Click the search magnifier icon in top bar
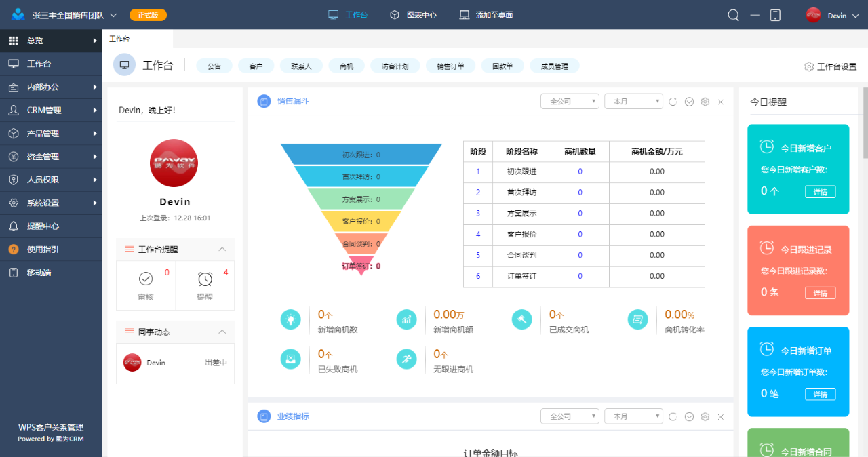Viewport: 868px width, 457px height. pos(733,15)
